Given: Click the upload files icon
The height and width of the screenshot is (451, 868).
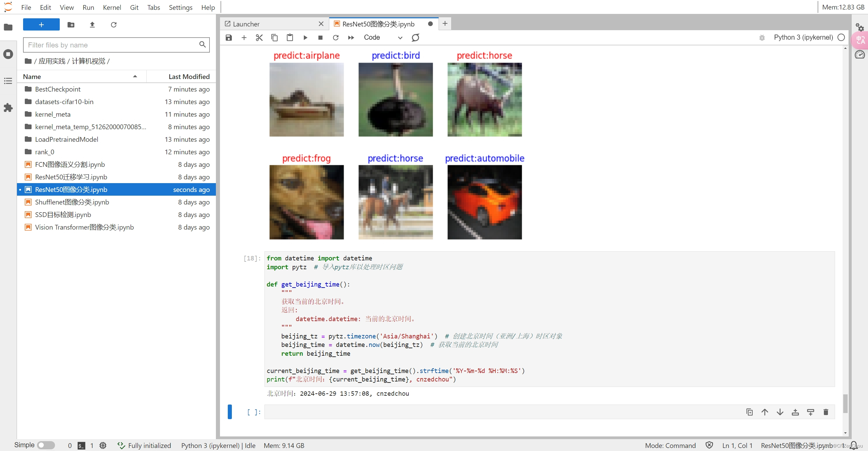Looking at the screenshot, I should tap(92, 25).
